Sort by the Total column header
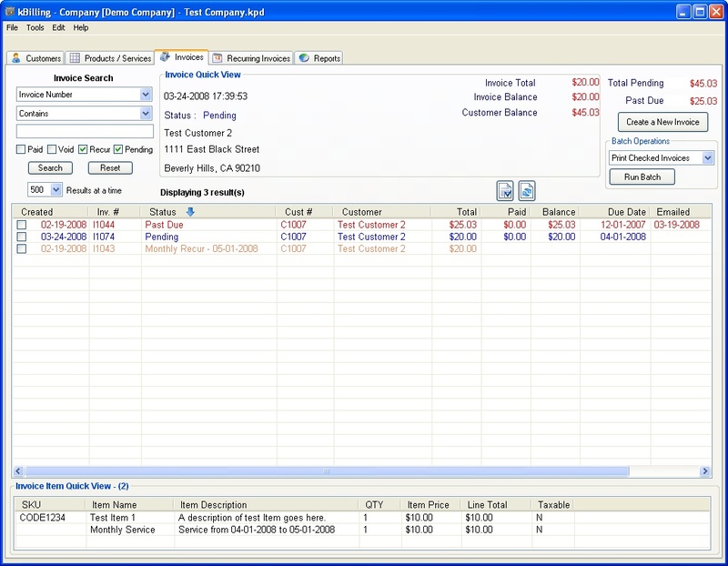This screenshot has width=728, height=566. 456,212
